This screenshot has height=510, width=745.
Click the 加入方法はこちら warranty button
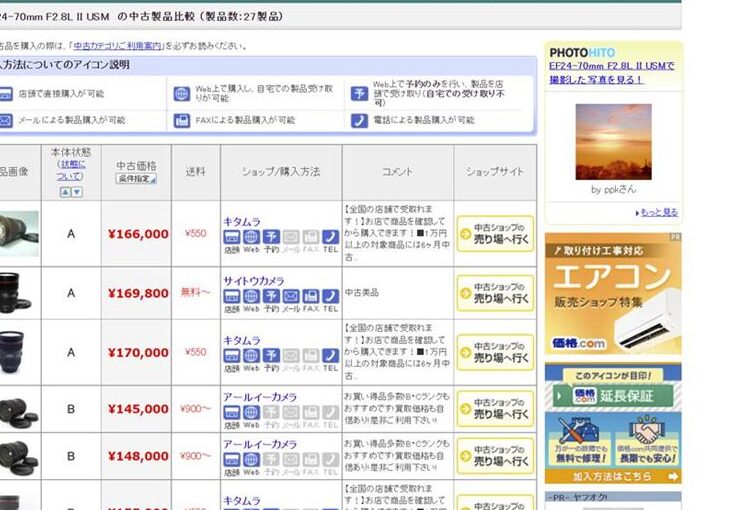[613, 477]
